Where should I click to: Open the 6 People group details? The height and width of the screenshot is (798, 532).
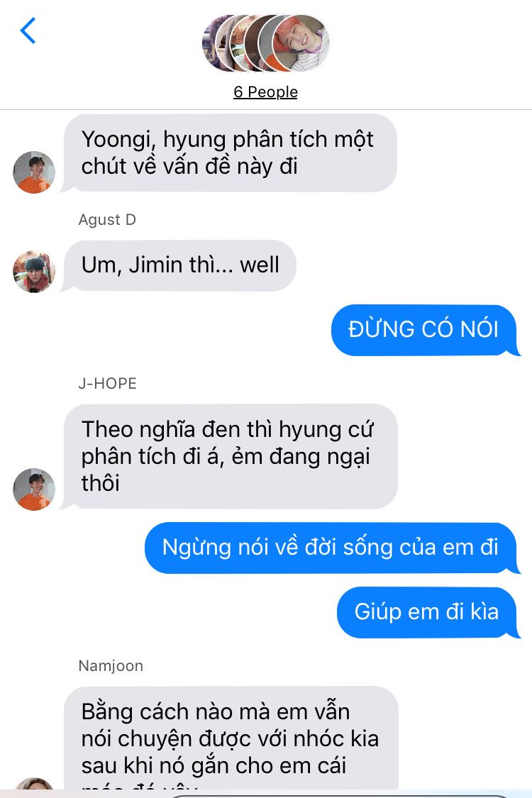(265, 92)
